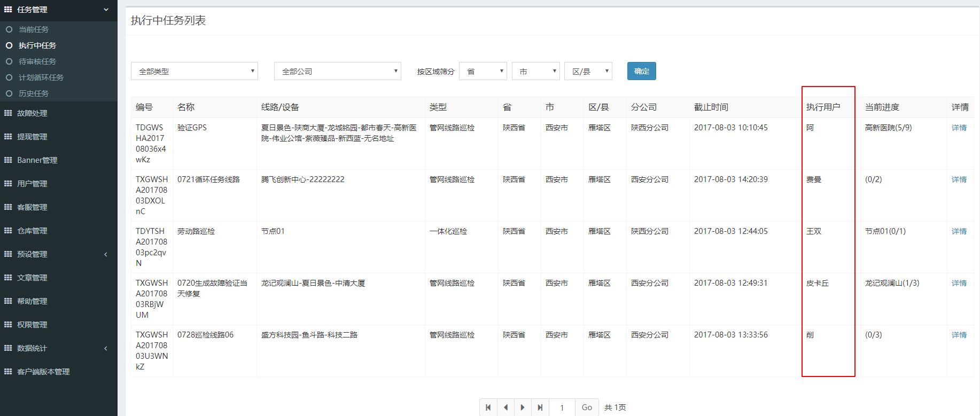The image size is (980, 416).
Task: Go to last page arrow icon
Action: (x=540, y=407)
